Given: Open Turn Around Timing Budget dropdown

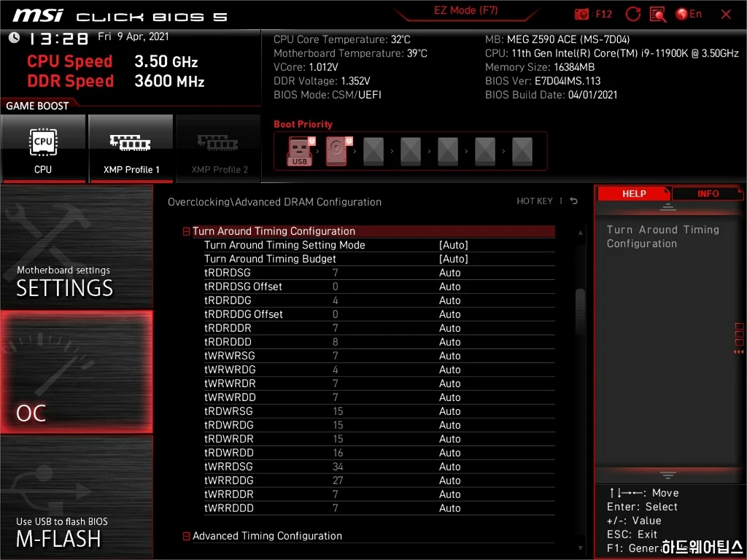Looking at the screenshot, I should click(x=453, y=259).
